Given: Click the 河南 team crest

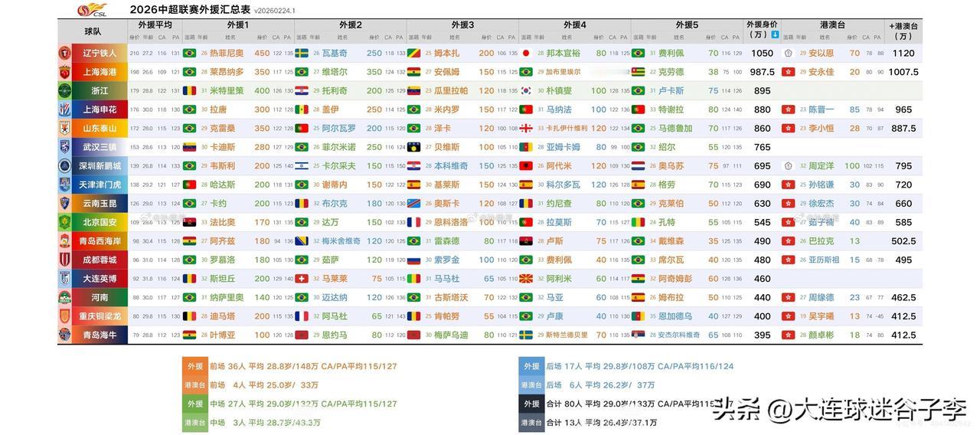Looking at the screenshot, I should click(x=65, y=297).
